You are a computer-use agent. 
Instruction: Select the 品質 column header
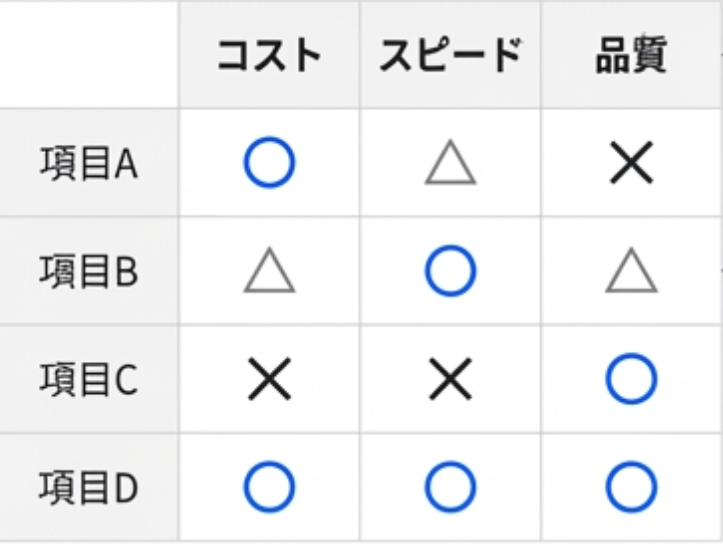[631, 56]
